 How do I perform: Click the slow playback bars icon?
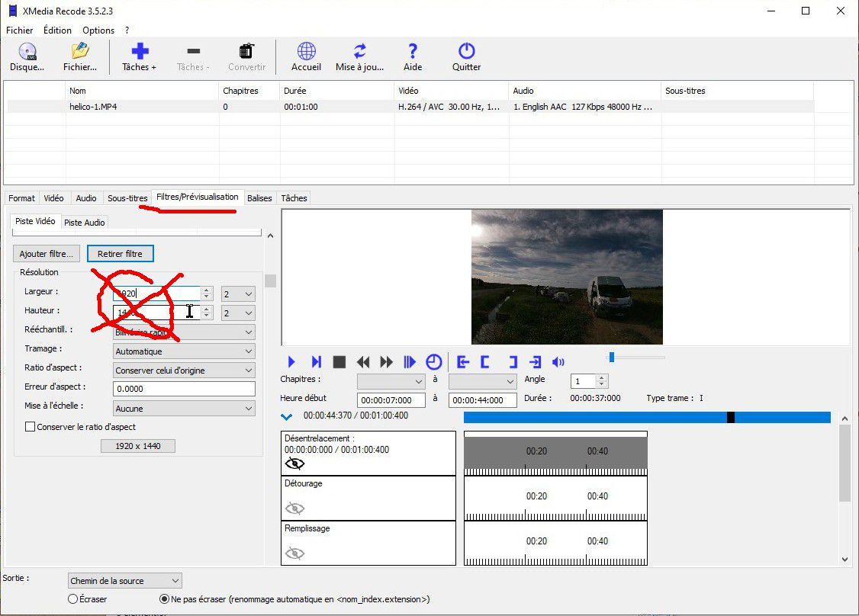409,362
